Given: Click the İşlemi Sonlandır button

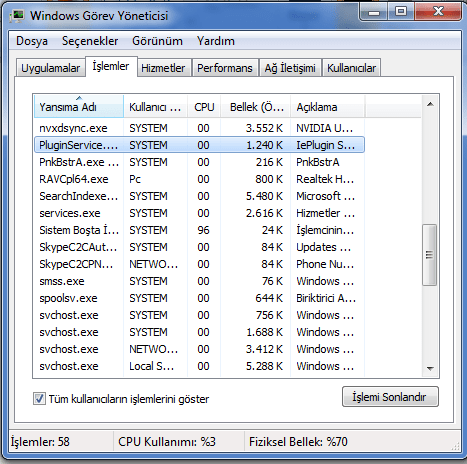Looking at the screenshot, I should pos(390,397).
